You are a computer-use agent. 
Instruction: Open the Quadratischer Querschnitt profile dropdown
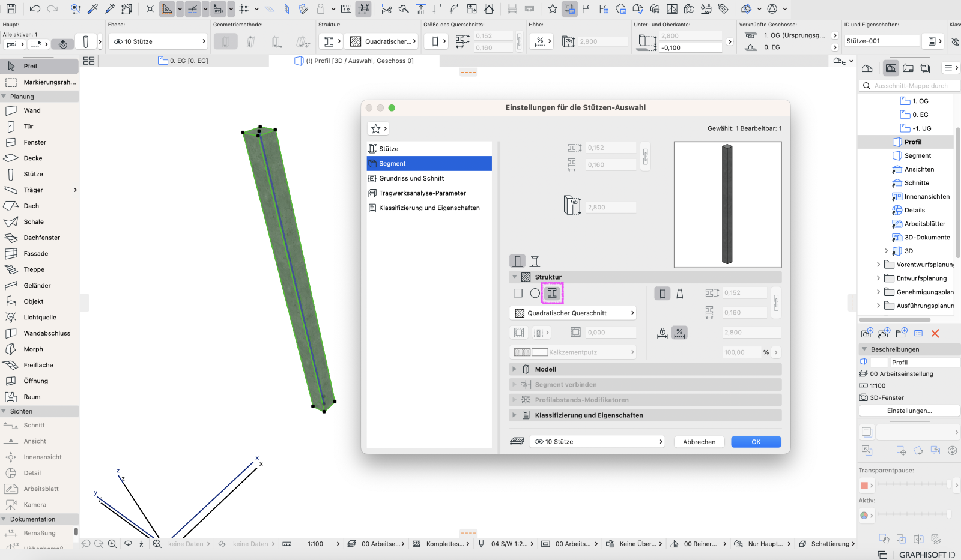(x=573, y=313)
